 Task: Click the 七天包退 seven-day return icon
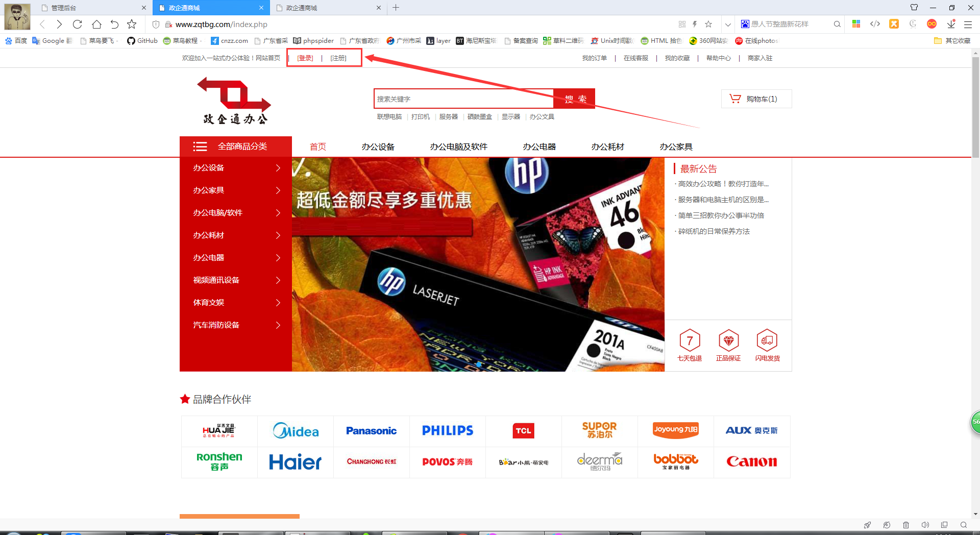coord(689,341)
